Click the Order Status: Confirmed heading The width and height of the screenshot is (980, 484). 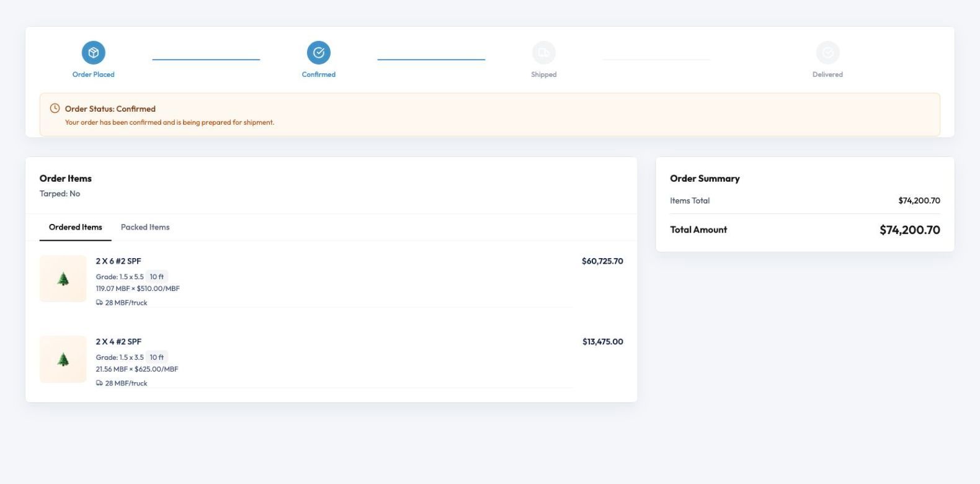coord(110,109)
